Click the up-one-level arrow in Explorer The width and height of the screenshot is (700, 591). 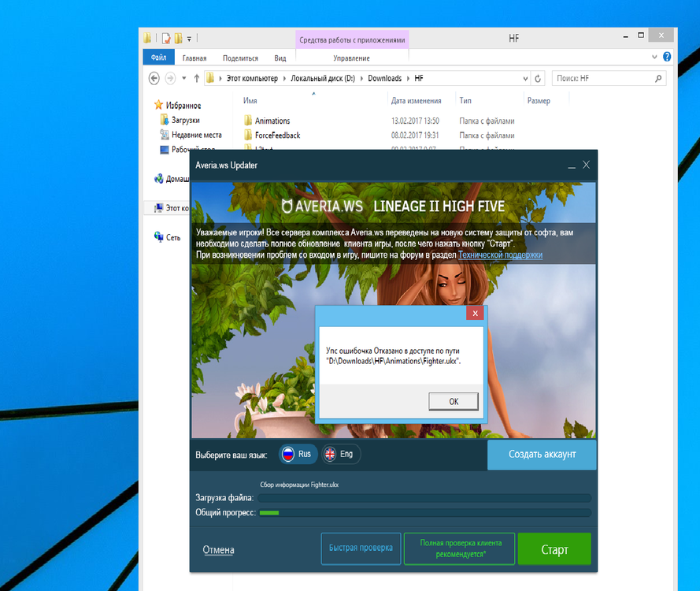(196, 78)
